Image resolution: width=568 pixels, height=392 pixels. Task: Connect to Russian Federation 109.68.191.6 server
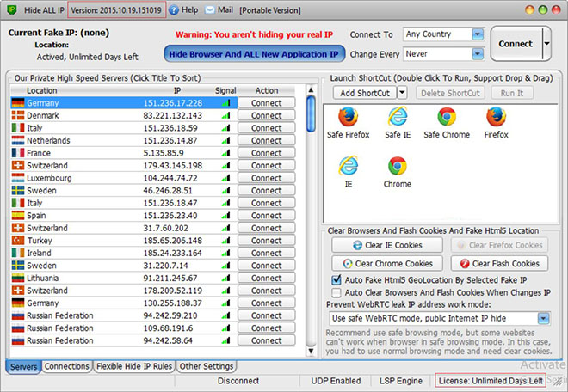pos(266,328)
